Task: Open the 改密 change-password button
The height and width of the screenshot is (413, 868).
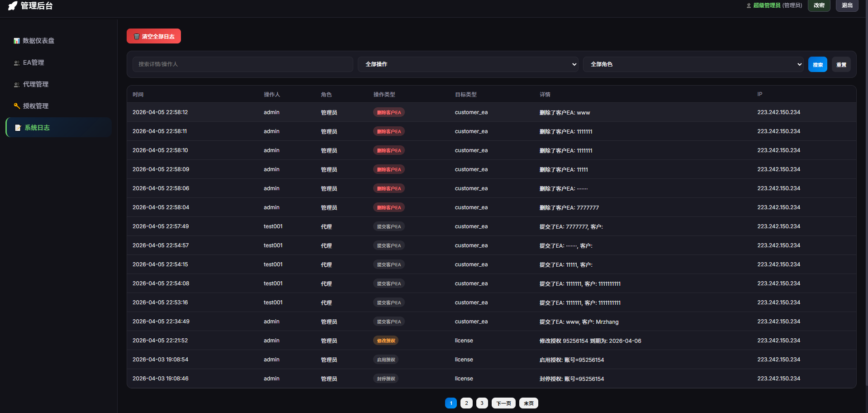Action: click(819, 5)
